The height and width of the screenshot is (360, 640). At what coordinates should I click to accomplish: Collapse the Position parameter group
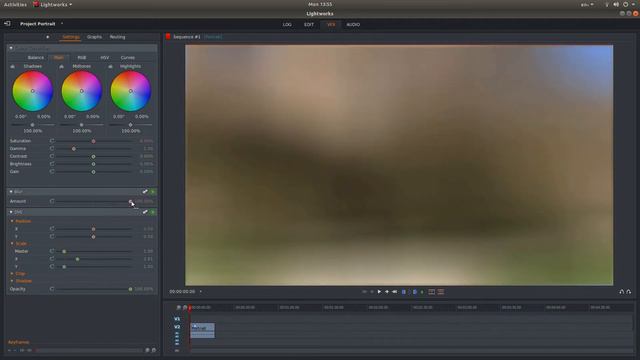coord(12,221)
